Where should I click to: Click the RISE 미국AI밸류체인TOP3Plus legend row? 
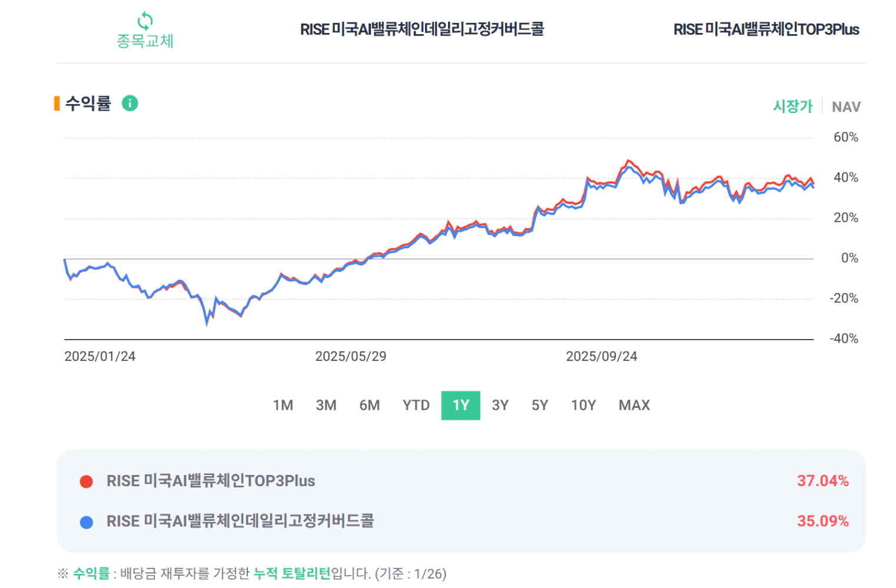click(x=211, y=481)
